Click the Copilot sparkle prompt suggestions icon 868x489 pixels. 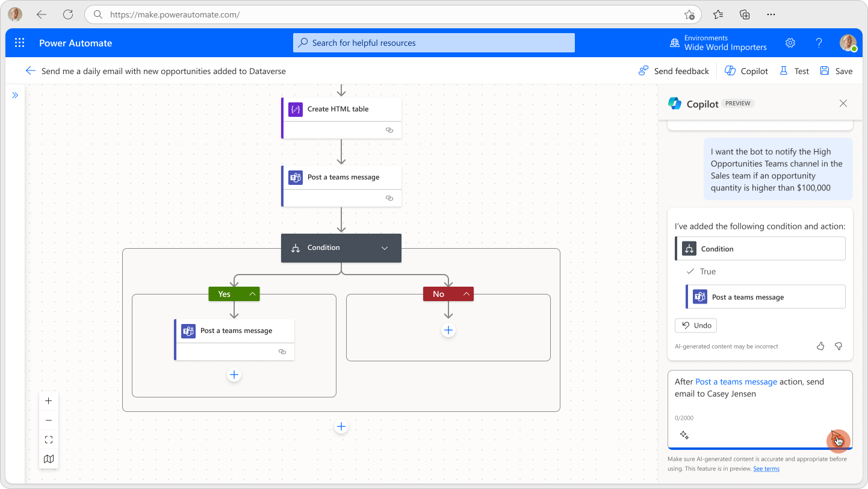coord(684,435)
